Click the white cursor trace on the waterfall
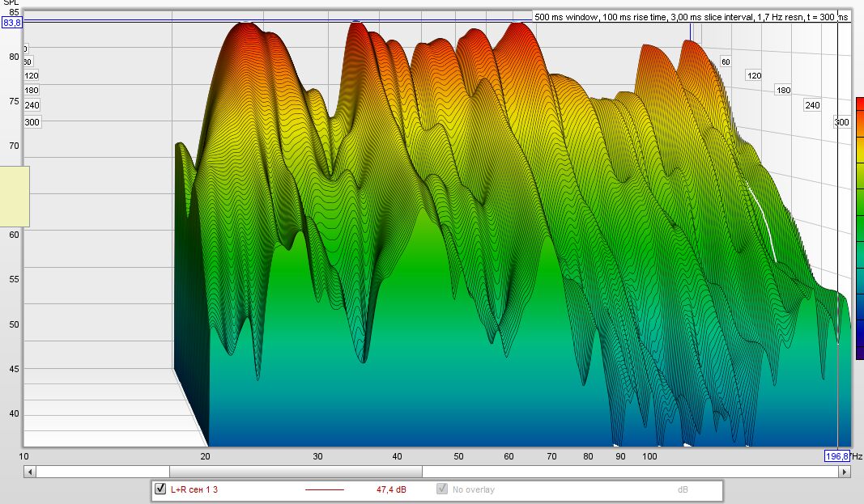Screen dimensions: 864x504 pyautogui.click(x=763, y=218)
